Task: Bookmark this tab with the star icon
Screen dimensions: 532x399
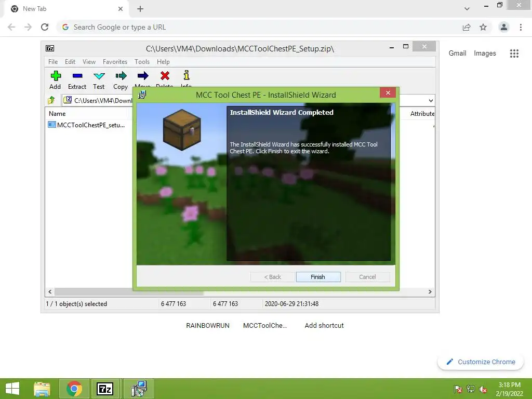Action: 483,27
